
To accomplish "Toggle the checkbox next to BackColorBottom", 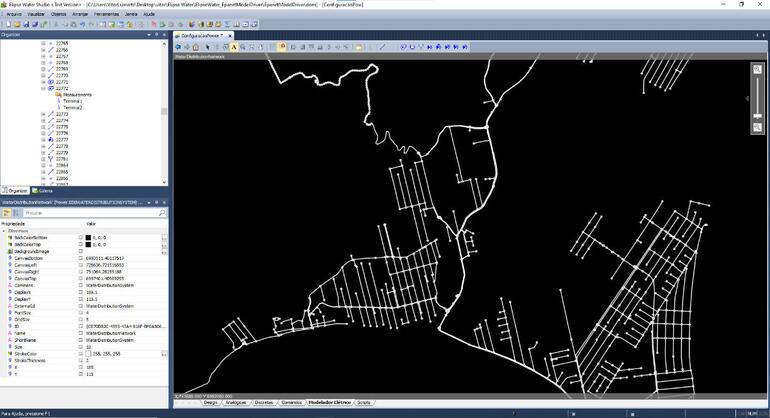I will (79, 236).
